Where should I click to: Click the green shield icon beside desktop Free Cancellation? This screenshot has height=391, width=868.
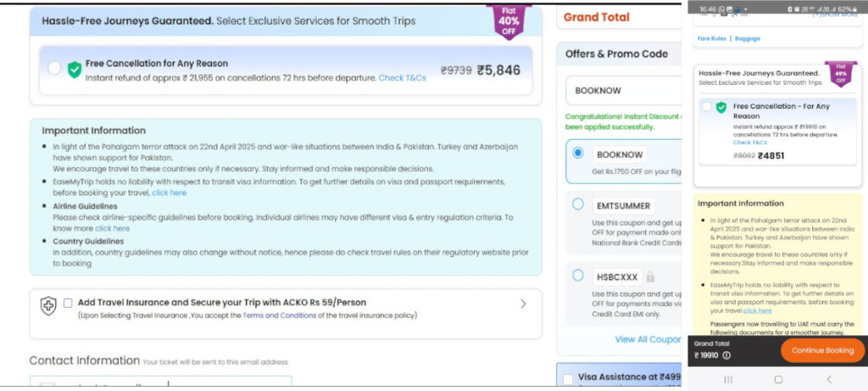pos(75,70)
